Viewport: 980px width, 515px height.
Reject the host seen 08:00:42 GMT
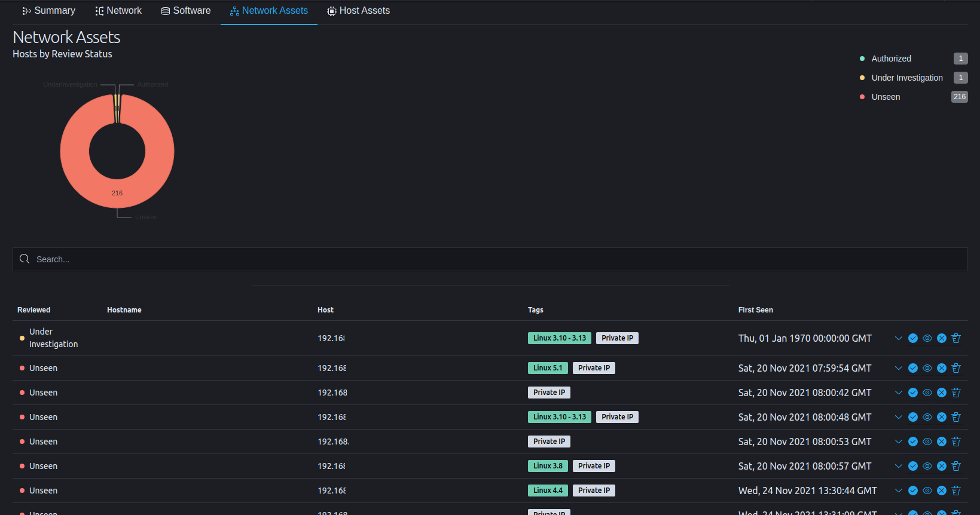tap(942, 393)
